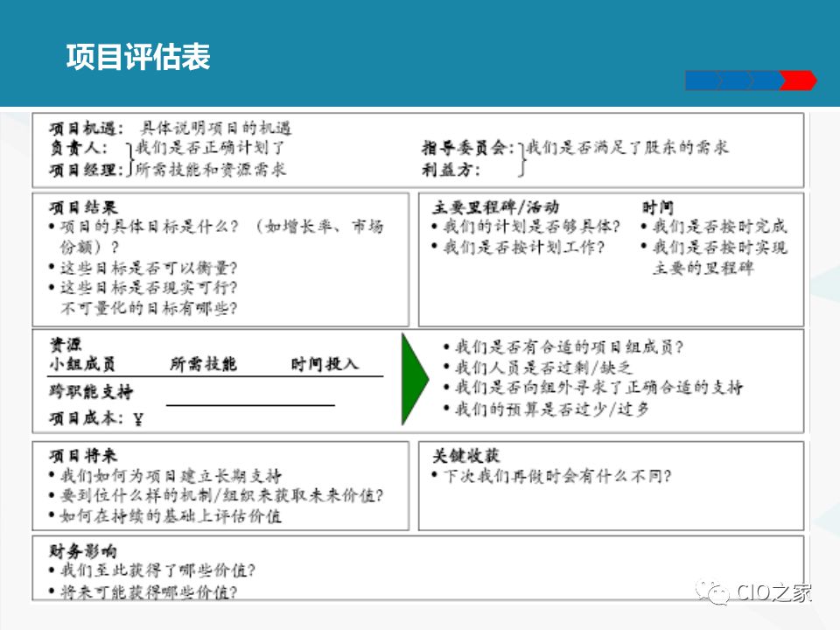Click the 项目结果 section heading
The height and width of the screenshot is (630, 840).
[83, 207]
